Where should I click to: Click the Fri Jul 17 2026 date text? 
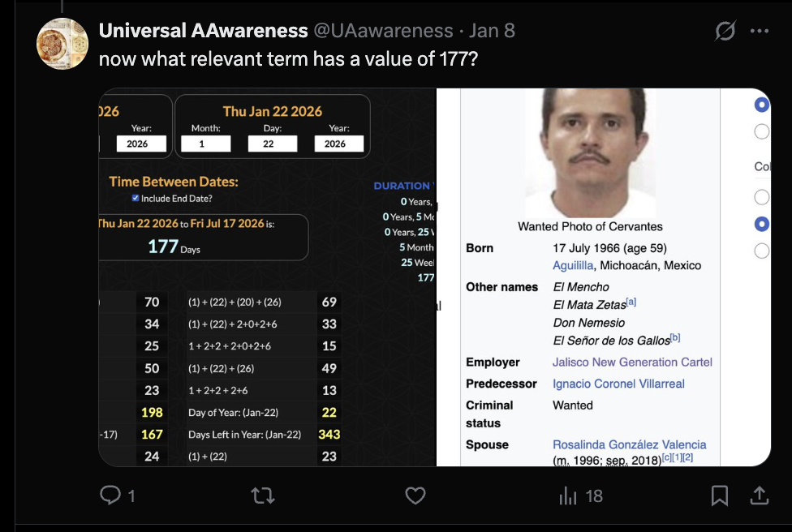(227, 224)
